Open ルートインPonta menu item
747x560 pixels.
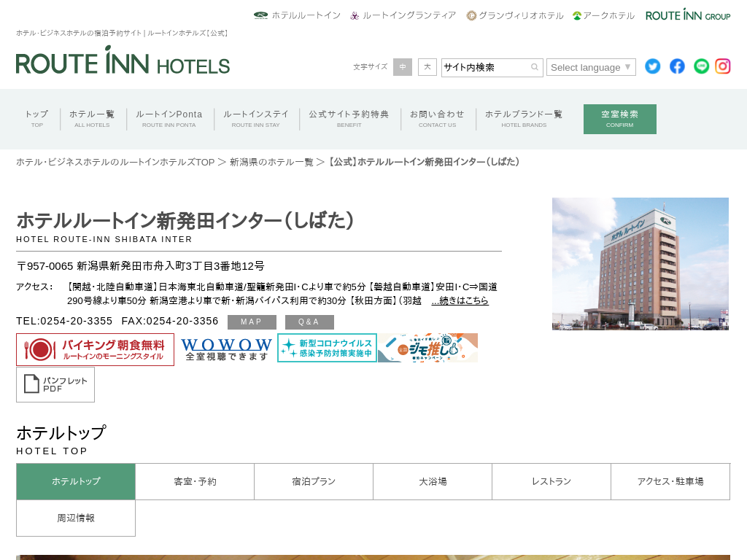pyautogui.click(x=169, y=119)
